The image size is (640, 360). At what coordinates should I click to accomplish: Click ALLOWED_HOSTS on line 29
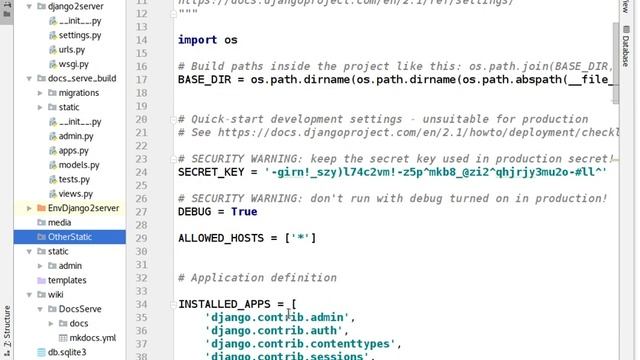[x=221, y=238]
